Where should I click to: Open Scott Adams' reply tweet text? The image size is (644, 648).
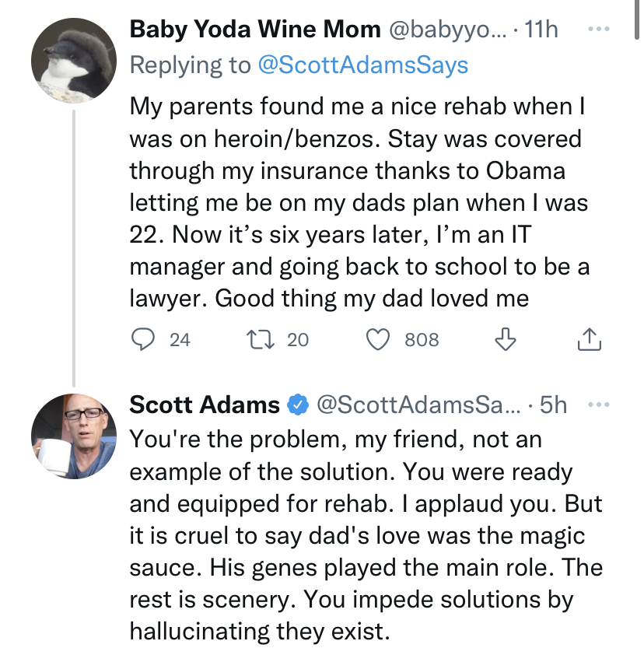click(366, 535)
